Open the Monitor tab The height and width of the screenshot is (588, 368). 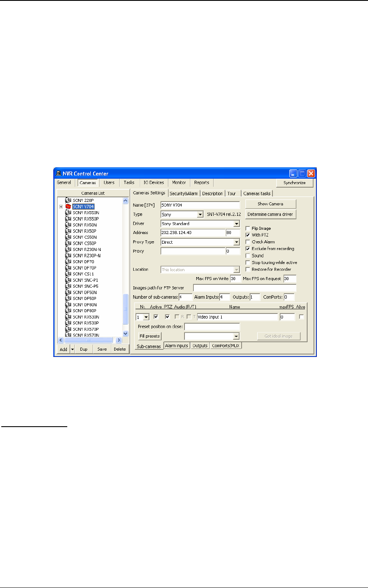click(x=179, y=182)
